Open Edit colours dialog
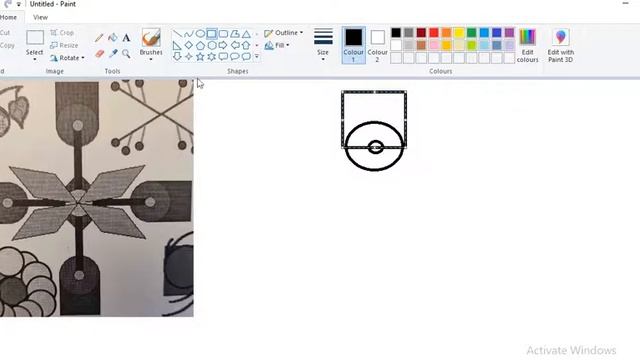 [x=527, y=45]
